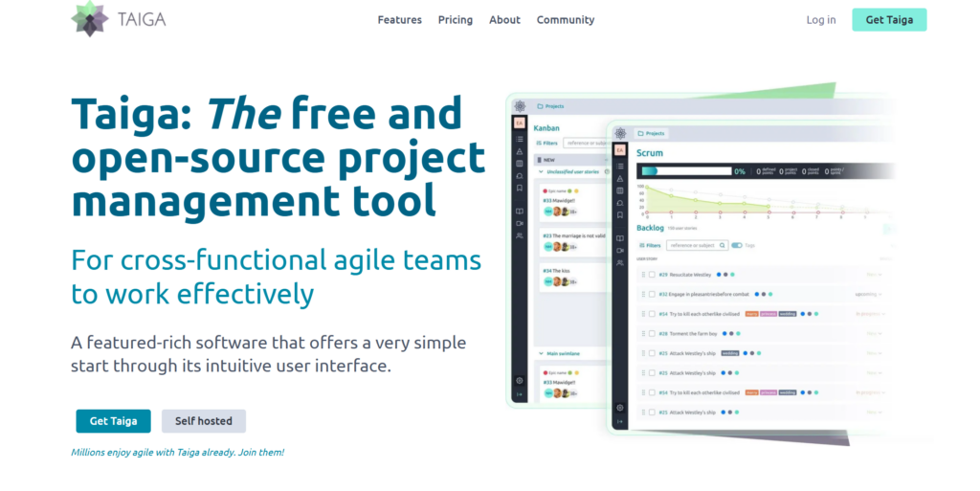Click the Get Taiga button in the header
980x491 pixels.
click(x=889, y=20)
